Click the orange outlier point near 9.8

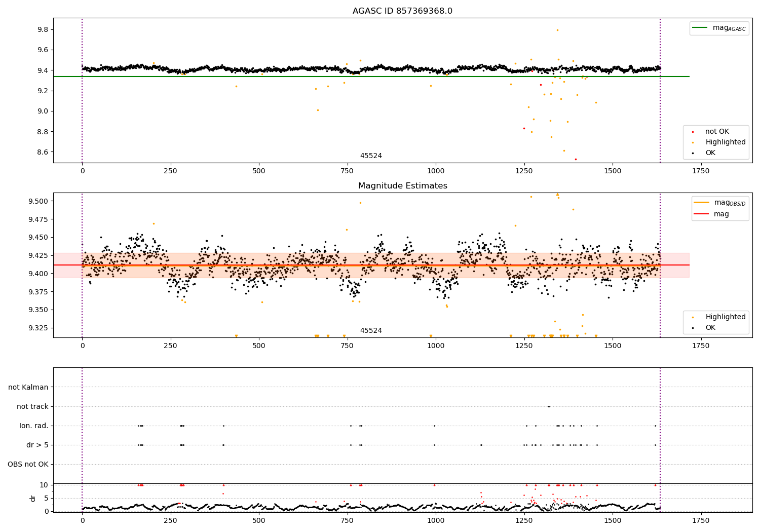click(557, 30)
